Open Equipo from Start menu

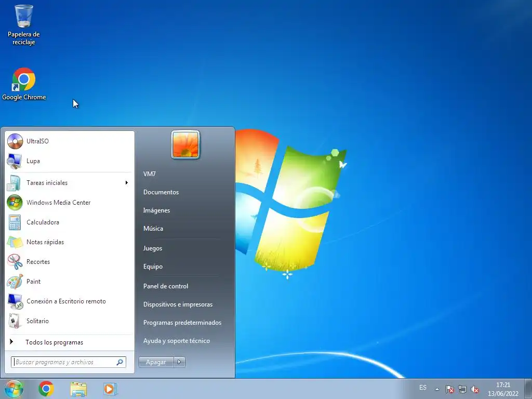pos(153,267)
